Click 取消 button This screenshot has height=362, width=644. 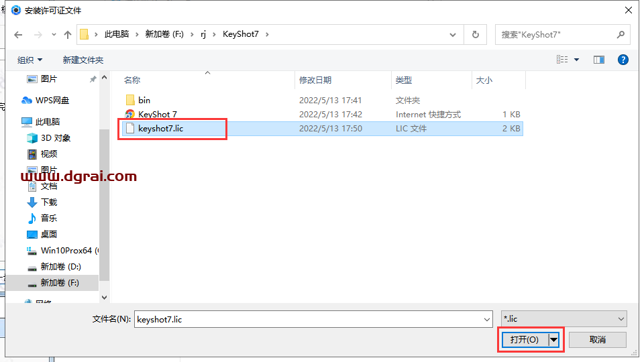[x=598, y=339]
